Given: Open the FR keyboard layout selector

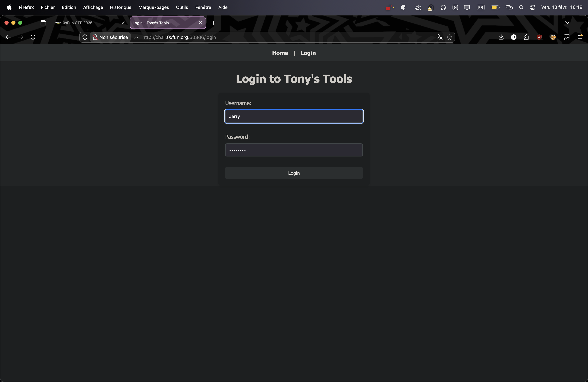Looking at the screenshot, I should (481, 7).
